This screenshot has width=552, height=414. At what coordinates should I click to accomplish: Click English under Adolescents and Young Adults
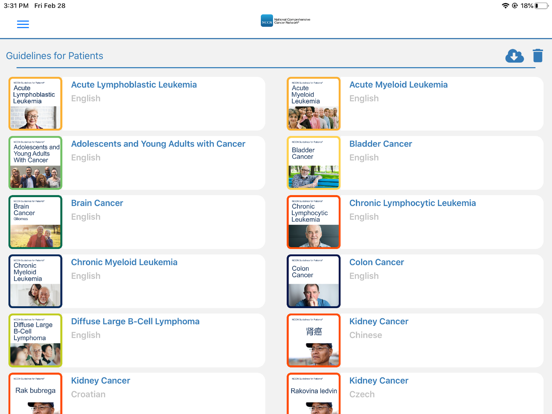pos(86,158)
